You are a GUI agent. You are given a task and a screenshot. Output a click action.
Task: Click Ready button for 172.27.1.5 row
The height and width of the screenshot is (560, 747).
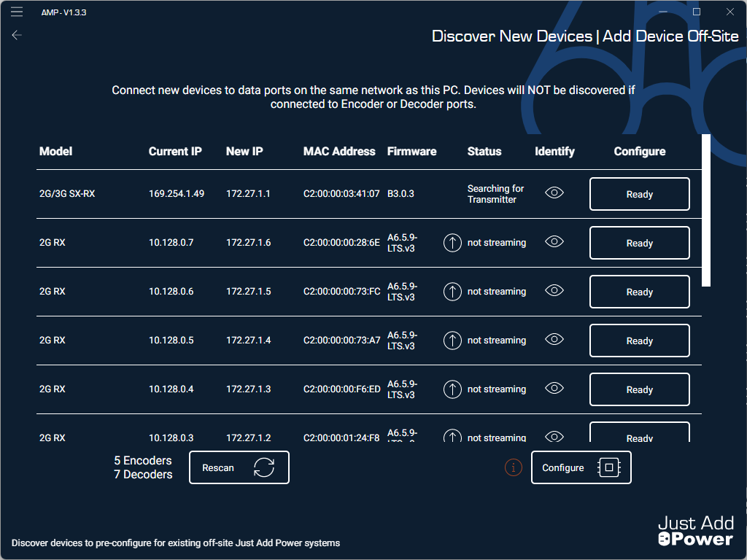639,292
